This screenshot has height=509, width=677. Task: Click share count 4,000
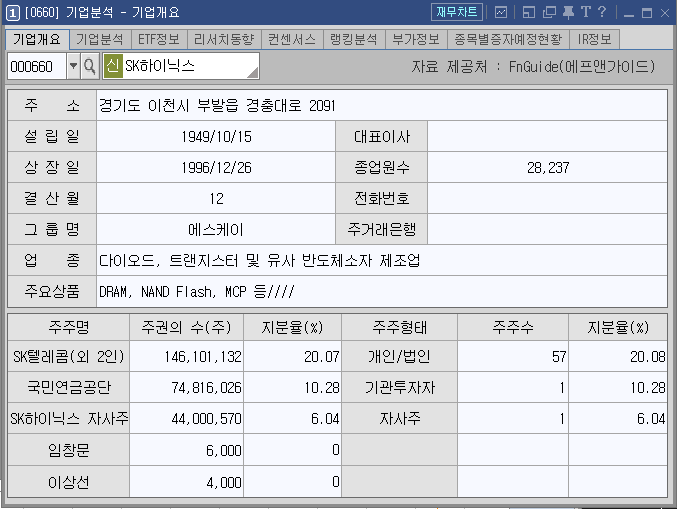coord(224,482)
